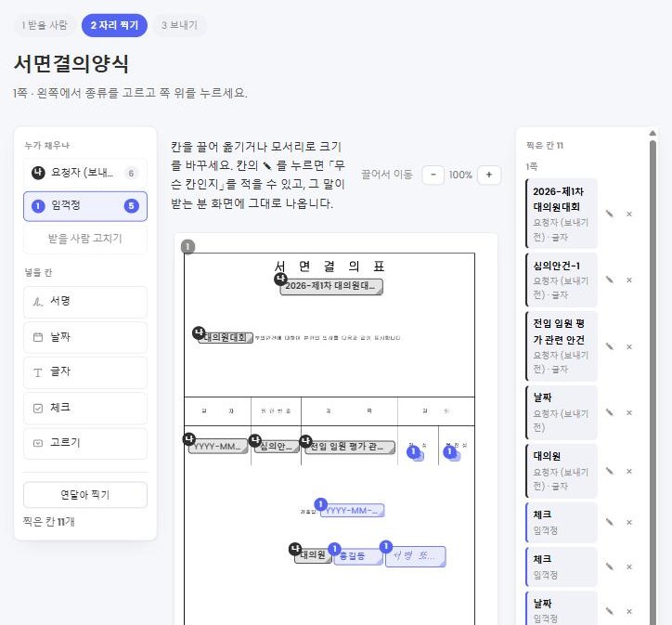Open step 1 받을 사람 tab
Viewport: 672px width, 625px height.
tap(45, 25)
